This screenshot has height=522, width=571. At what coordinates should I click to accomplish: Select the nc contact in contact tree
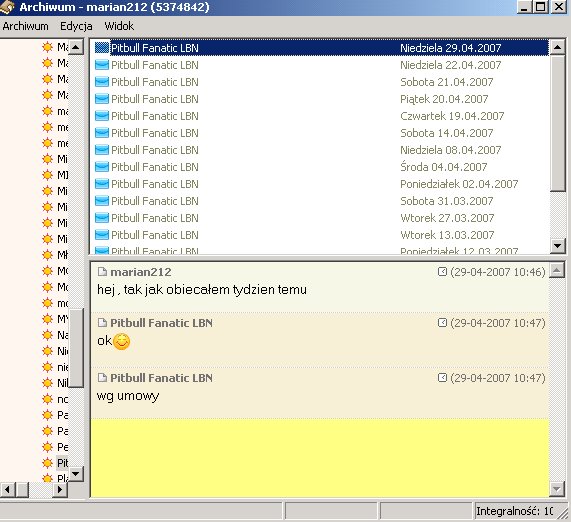(62, 399)
